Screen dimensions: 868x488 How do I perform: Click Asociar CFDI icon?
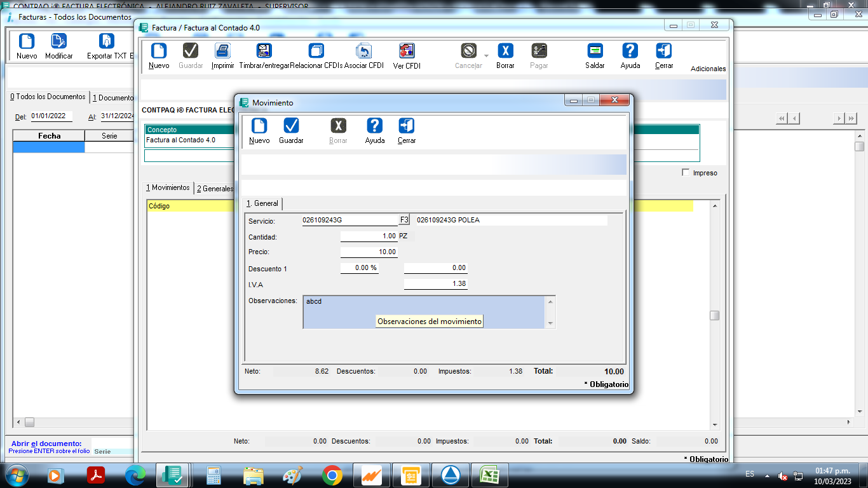(x=364, y=51)
